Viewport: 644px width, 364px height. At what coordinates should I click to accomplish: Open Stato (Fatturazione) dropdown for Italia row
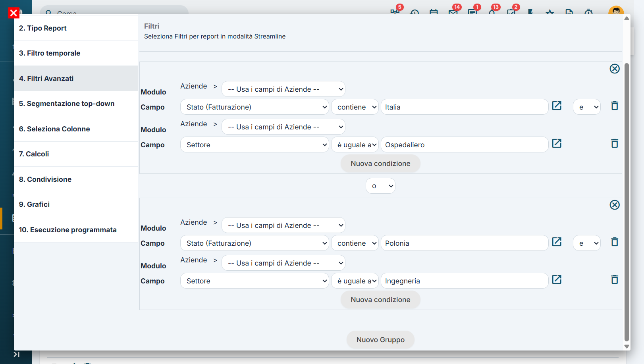coord(255,107)
